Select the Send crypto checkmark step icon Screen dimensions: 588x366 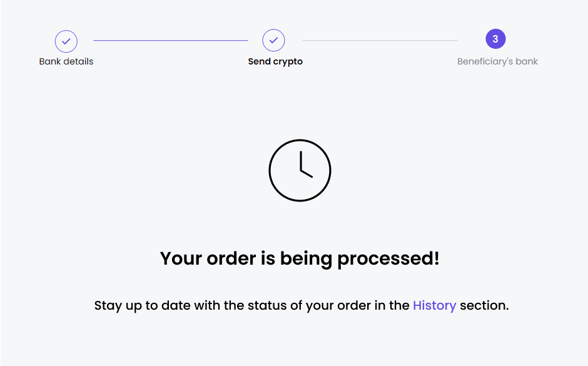pos(273,40)
